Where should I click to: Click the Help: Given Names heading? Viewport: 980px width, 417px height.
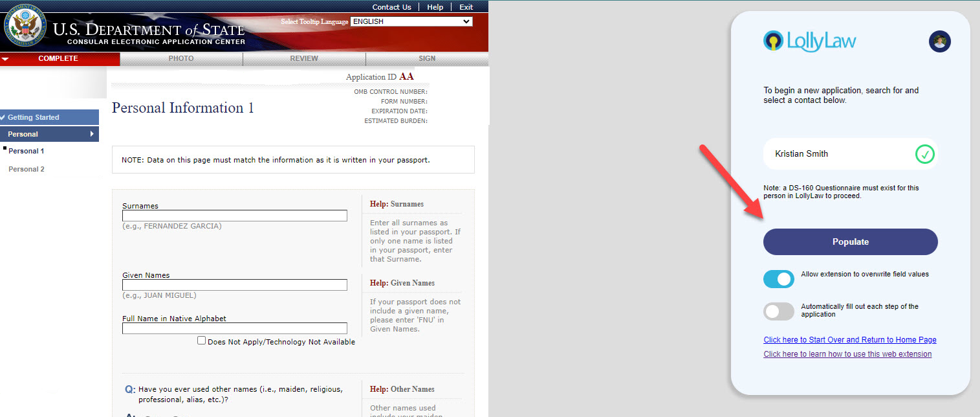(x=402, y=283)
